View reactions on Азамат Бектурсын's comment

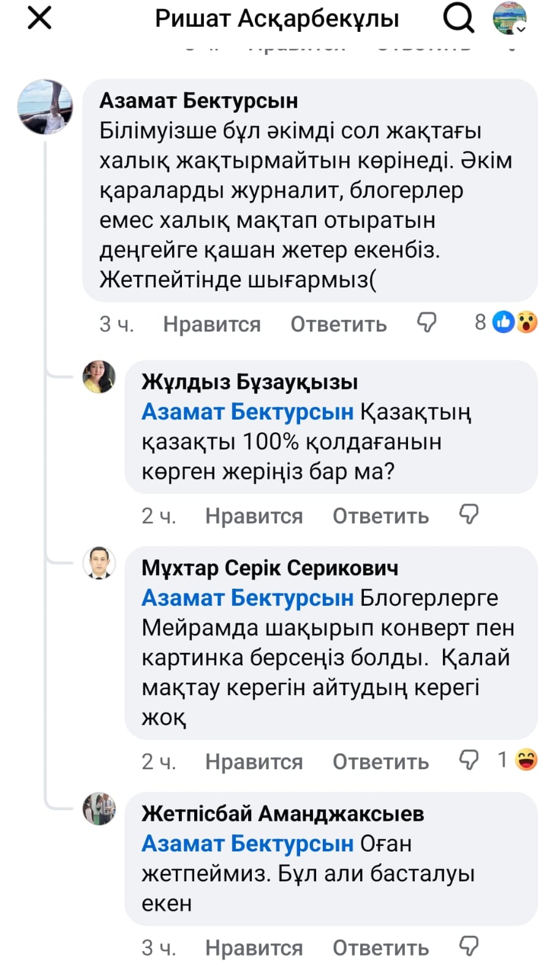(x=507, y=322)
